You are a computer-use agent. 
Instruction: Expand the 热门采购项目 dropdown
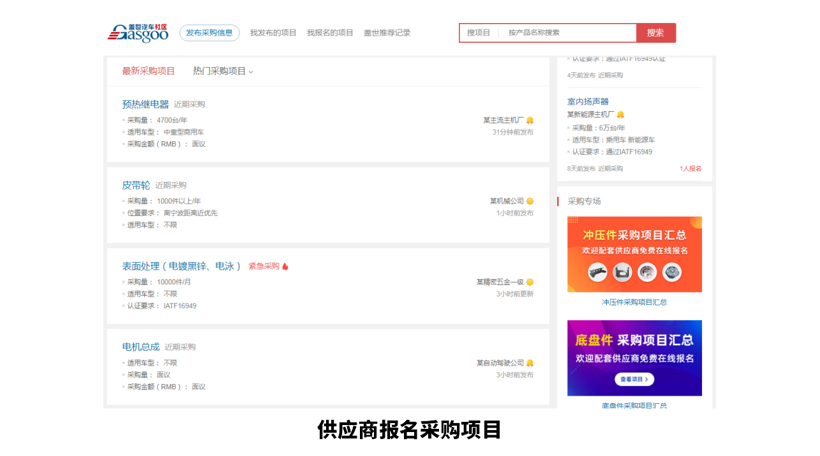click(x=223, y=71)
